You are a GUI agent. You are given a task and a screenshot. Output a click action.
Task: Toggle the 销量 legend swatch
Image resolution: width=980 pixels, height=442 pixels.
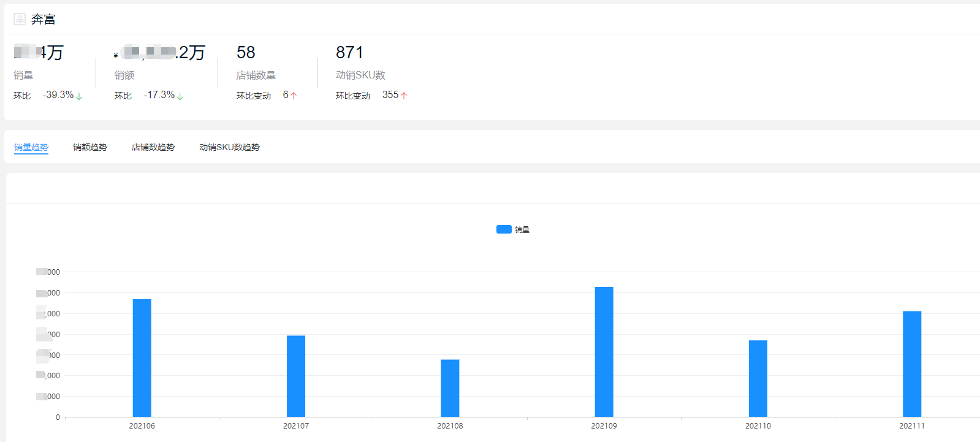click(x=504, y=229)
